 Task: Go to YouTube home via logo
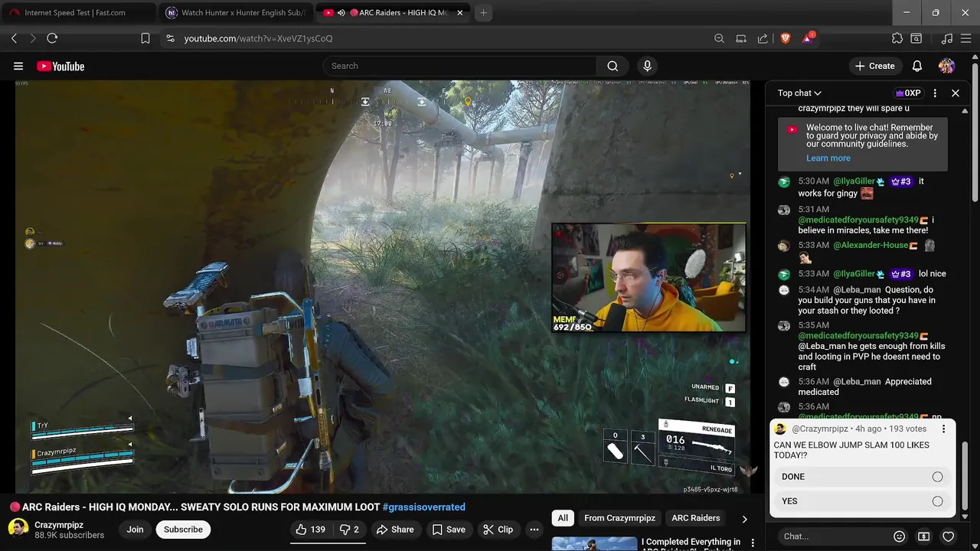pyautogui.click(x=60, y=67)
